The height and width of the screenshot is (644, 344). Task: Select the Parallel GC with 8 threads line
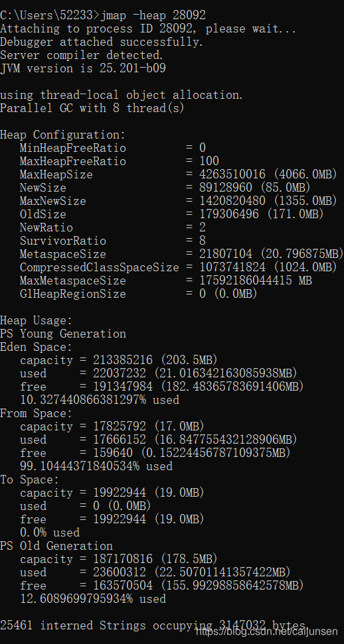(x=92, y=108)
